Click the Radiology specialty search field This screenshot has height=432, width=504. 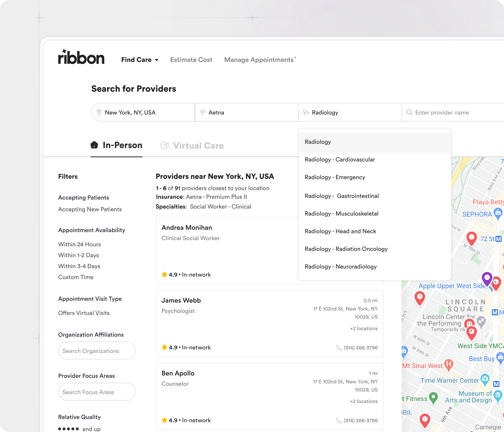tap(350, 112)
